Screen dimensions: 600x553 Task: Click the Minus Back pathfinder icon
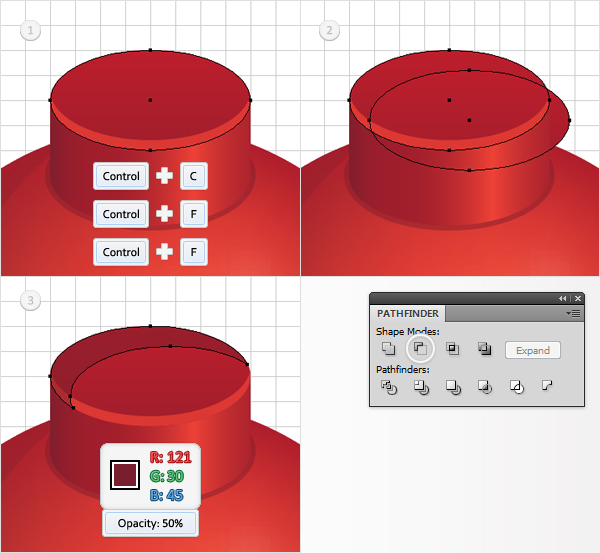[548, 385]
